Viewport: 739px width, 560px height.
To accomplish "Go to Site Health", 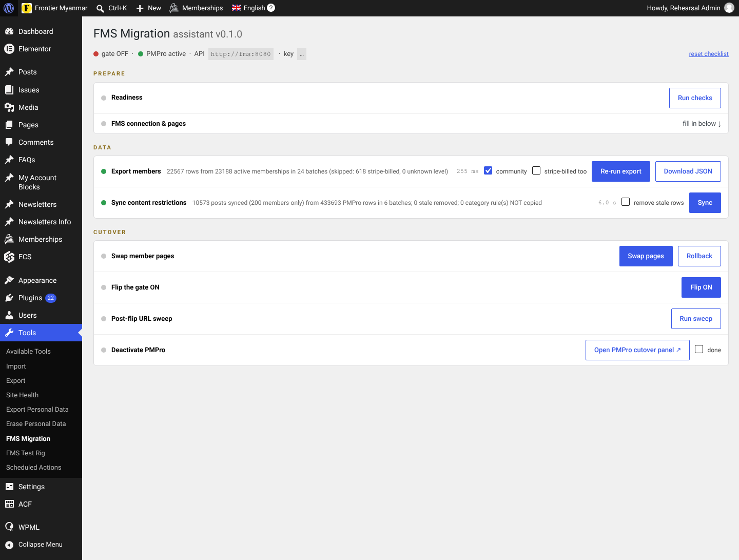I will pyautogui.click(x=22, y=395).
